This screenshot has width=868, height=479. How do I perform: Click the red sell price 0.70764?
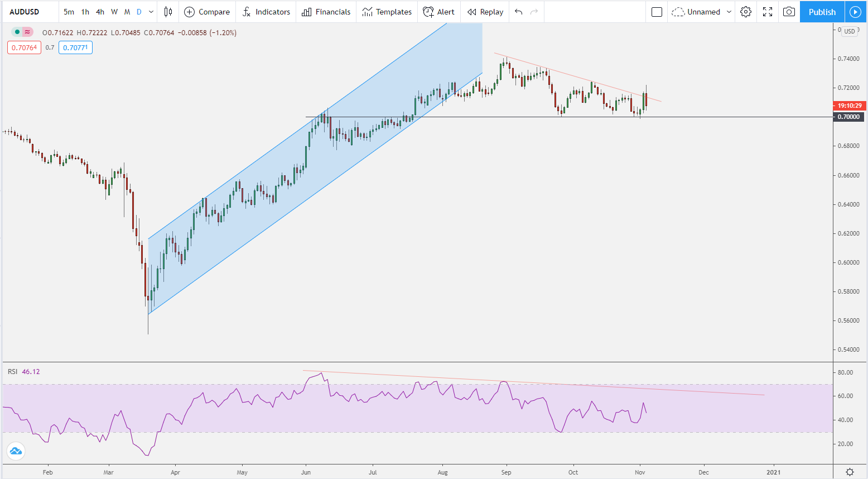[x=24, y=47]
